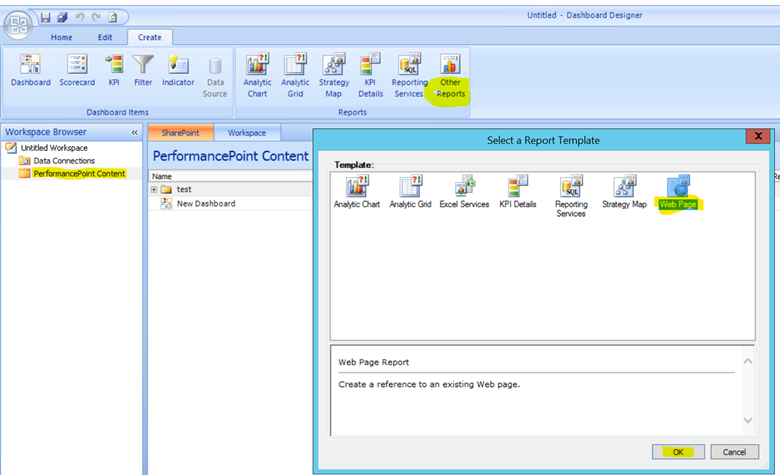Image resolution: width=780 pixels, height=475 pixels.
Task: Select Reporting Services template in the dialog
Action: (571, 196)
